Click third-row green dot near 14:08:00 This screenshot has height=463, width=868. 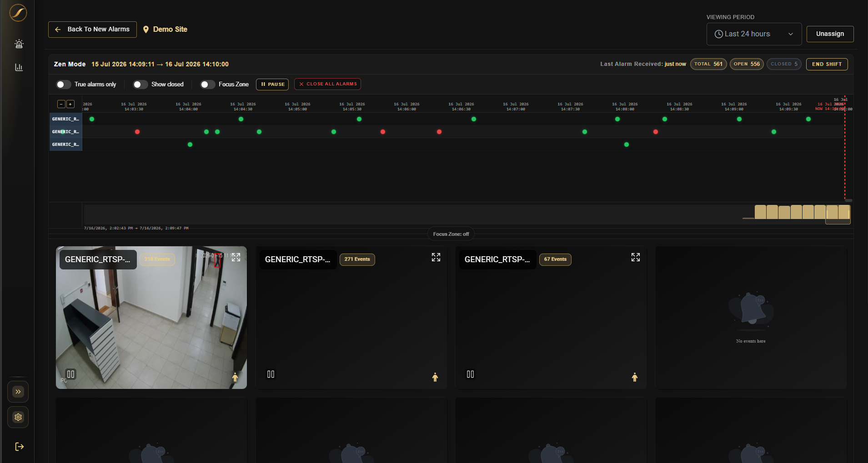tap(627, 144)
